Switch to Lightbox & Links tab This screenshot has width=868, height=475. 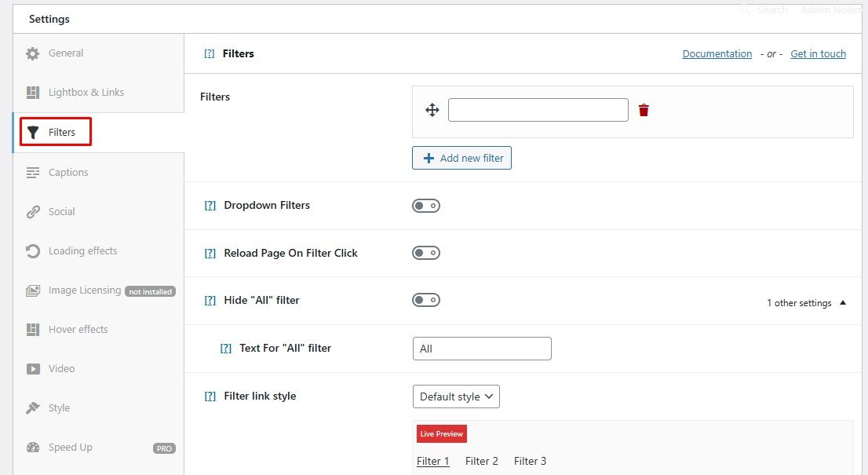(x=86, y=93)
